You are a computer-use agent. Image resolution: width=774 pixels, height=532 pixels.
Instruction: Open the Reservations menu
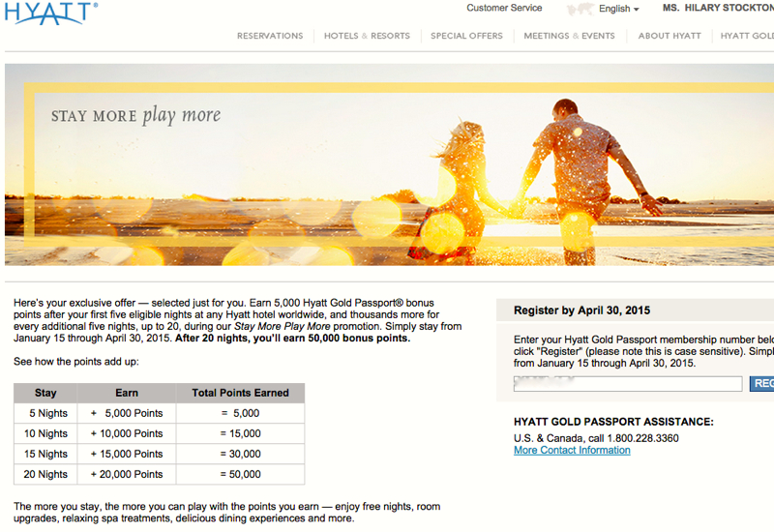pos(270,36)
